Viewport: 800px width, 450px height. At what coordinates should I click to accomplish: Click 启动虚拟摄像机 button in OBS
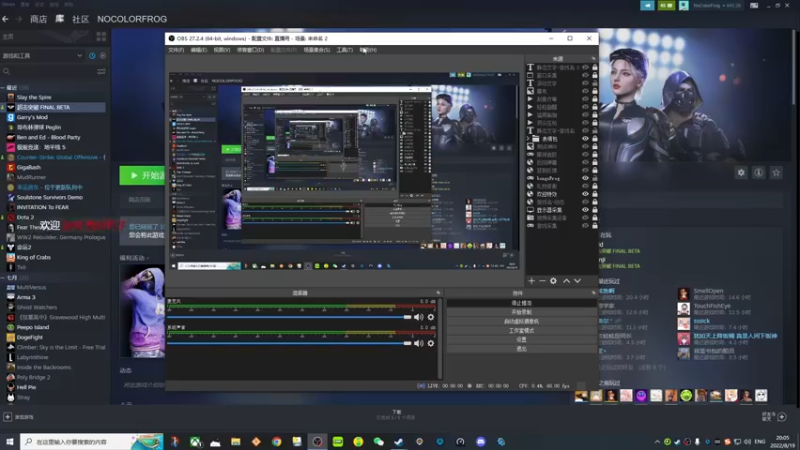(x=521, y=321)
